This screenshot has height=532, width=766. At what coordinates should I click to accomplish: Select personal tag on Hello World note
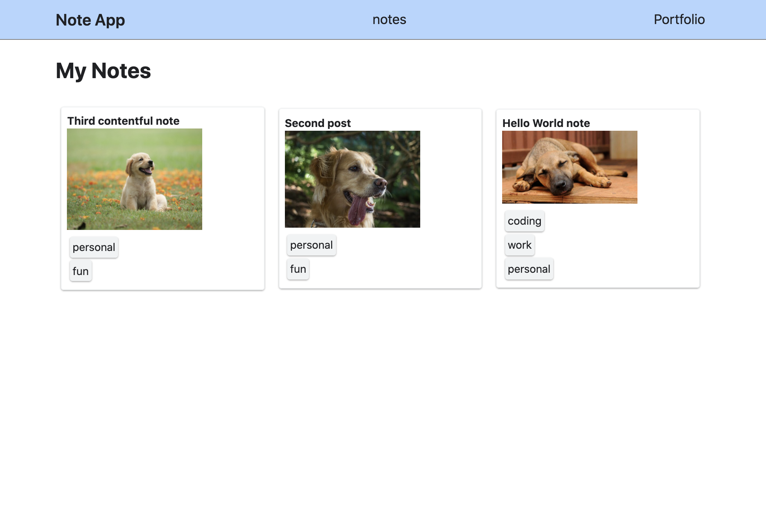pyautogui.click(x=529, y=269)
